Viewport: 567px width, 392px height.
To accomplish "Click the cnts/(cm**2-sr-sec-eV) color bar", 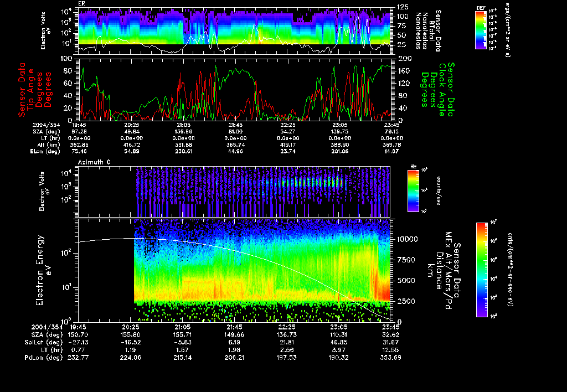I will click(x=482, y=270).
